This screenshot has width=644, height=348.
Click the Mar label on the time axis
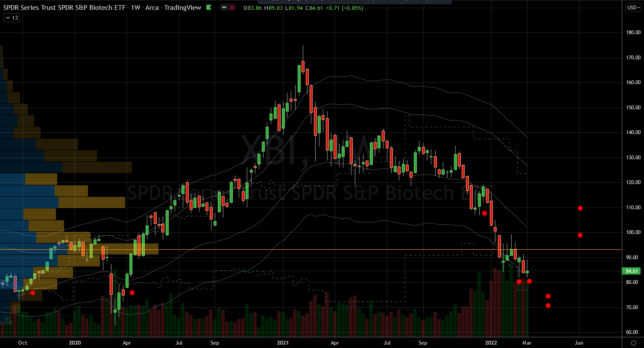527,343
